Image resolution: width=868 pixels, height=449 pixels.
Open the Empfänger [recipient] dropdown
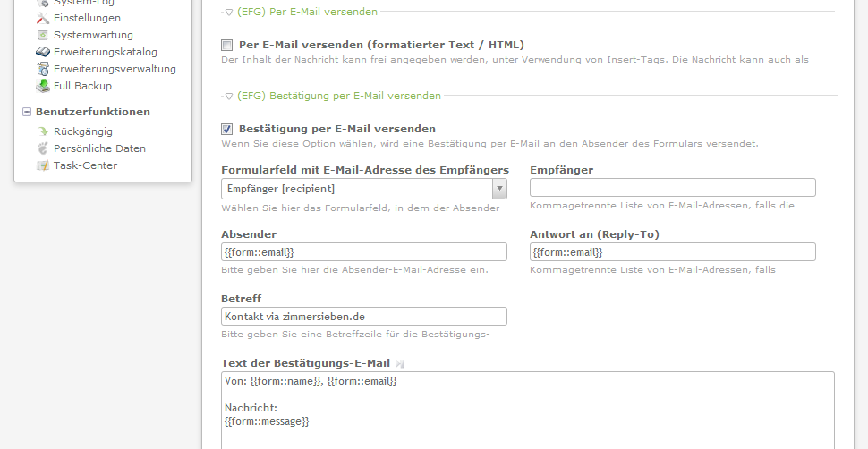click(363, 189)
